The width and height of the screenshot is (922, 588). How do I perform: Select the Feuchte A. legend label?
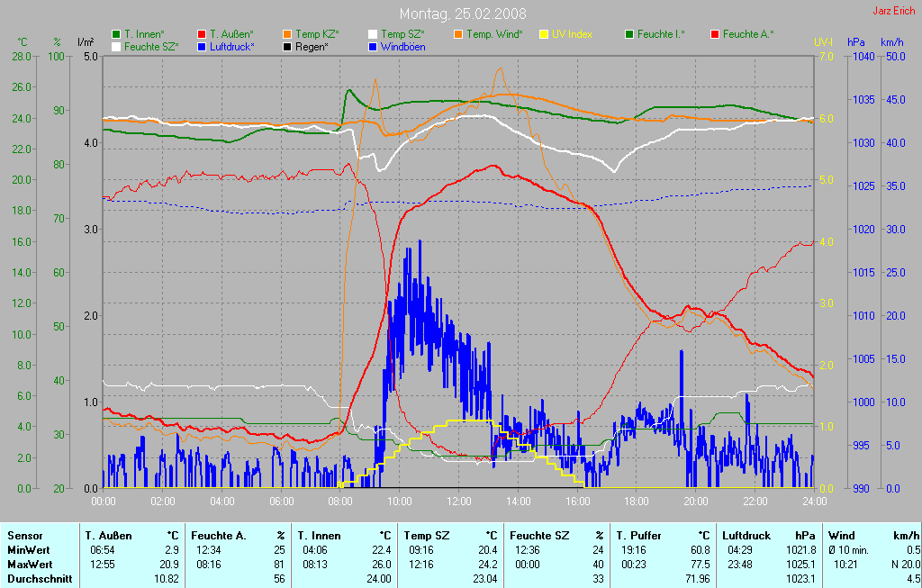pos(747,34)
